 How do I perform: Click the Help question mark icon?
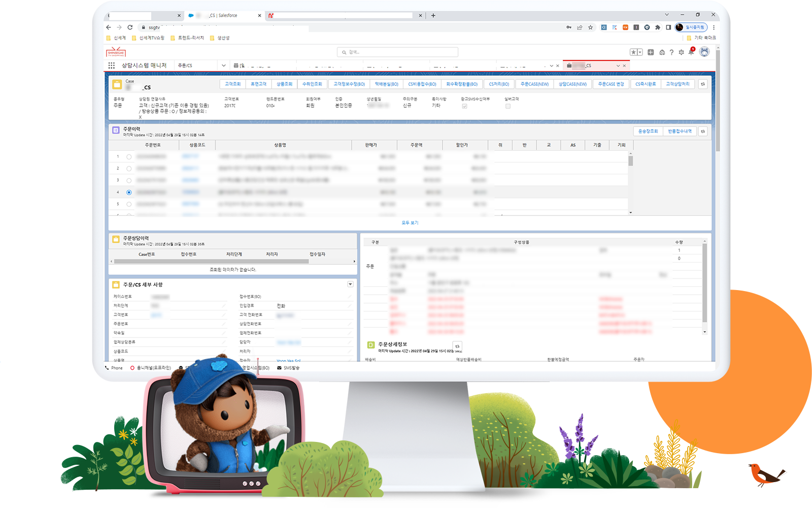[671, 52]
